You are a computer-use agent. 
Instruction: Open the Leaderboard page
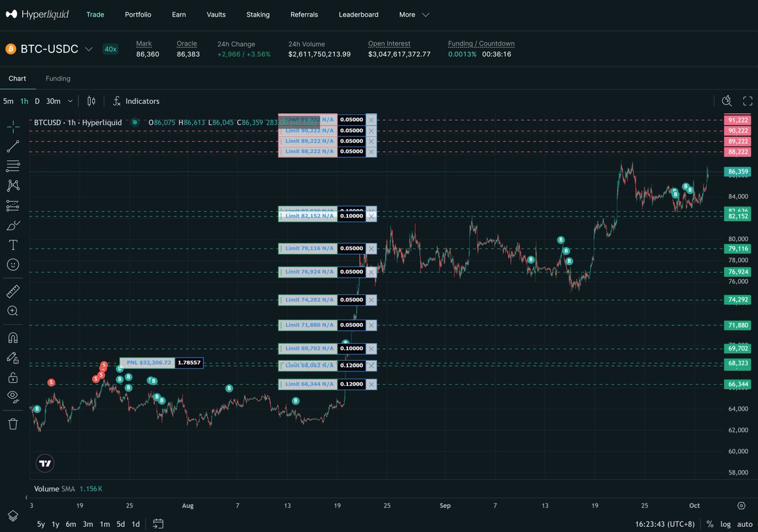click(x=359, y=15)
